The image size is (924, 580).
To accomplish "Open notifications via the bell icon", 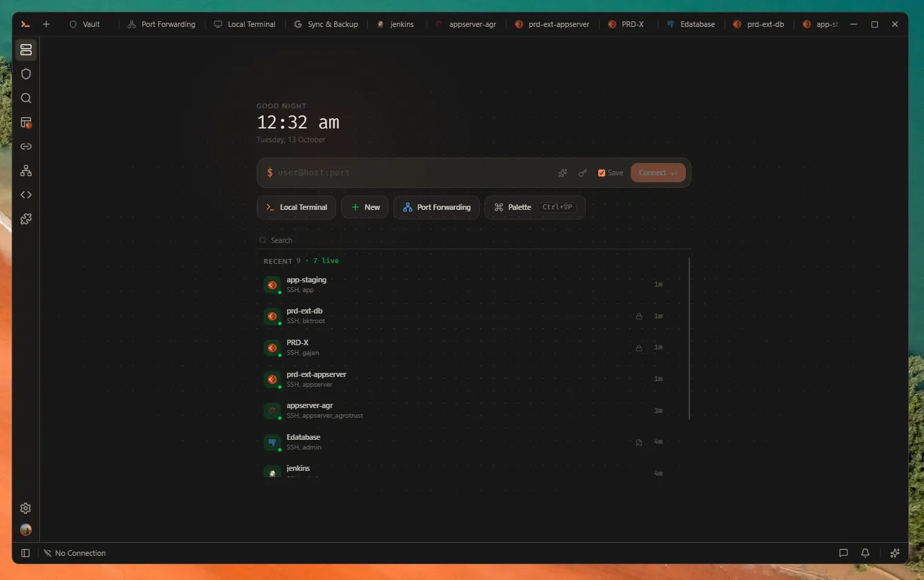I will (865, 553).
